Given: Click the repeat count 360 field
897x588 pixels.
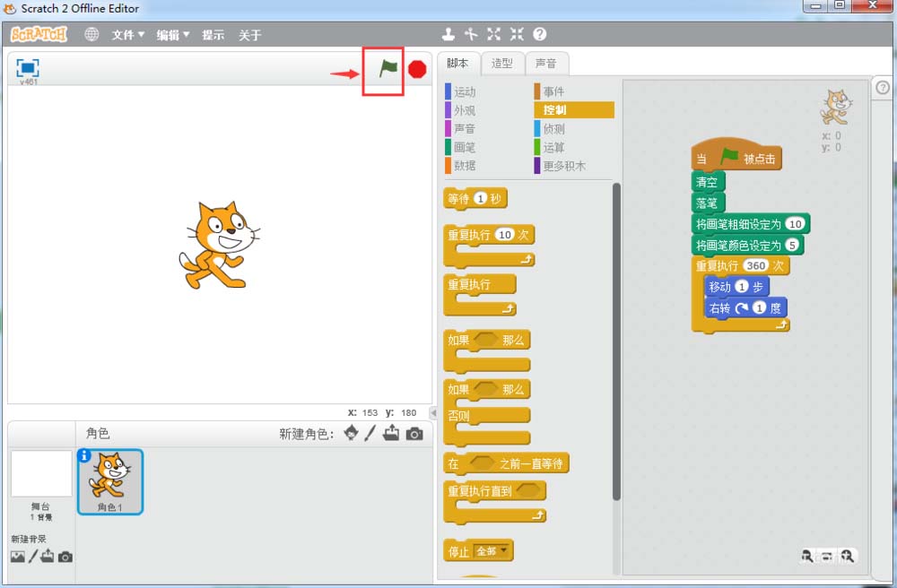Looking at the screenshot, I should click(x=756, y=265).
